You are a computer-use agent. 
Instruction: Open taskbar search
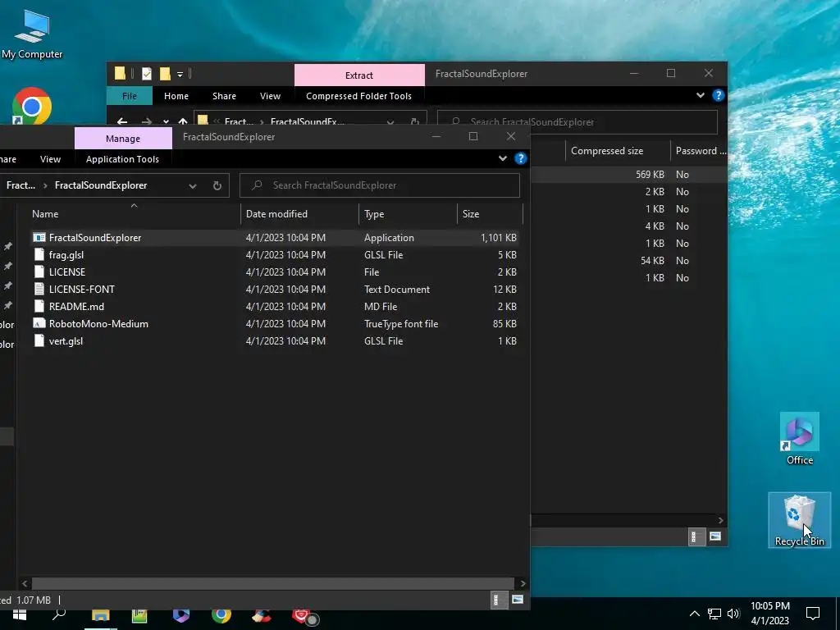click(59, 614)
